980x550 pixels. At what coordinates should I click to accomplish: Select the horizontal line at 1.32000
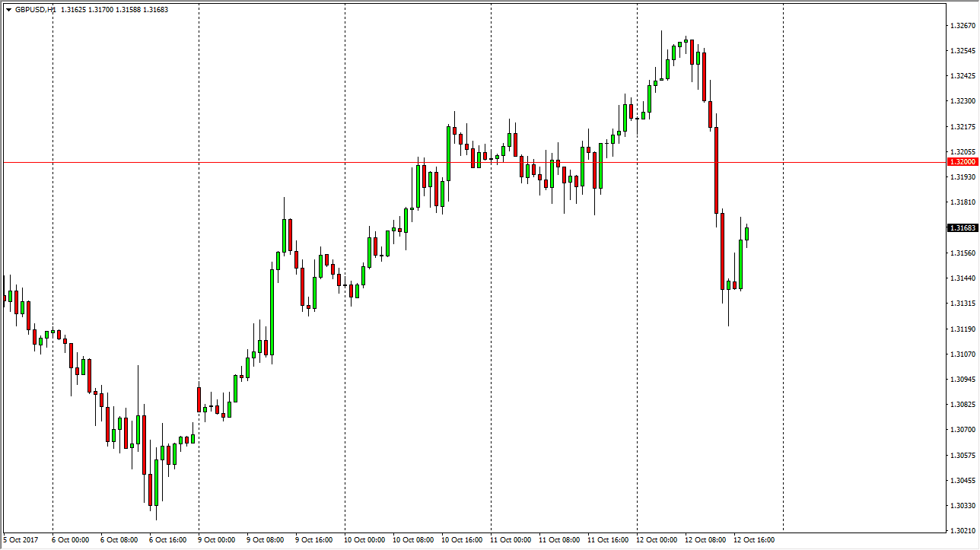[x=304, y=162]
